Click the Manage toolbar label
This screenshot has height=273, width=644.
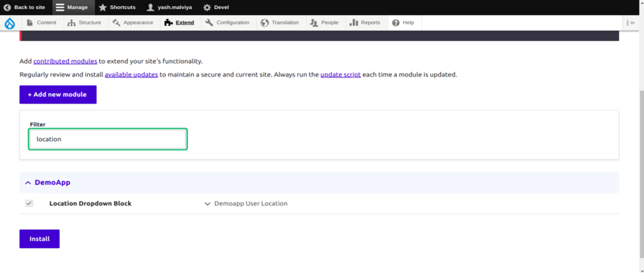point(77,8)
